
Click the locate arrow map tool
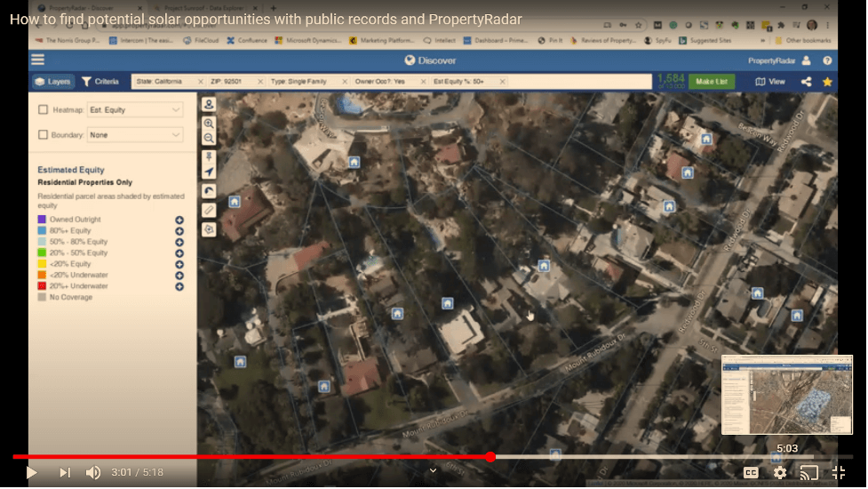pyautogui.click(x=209, y=172)
